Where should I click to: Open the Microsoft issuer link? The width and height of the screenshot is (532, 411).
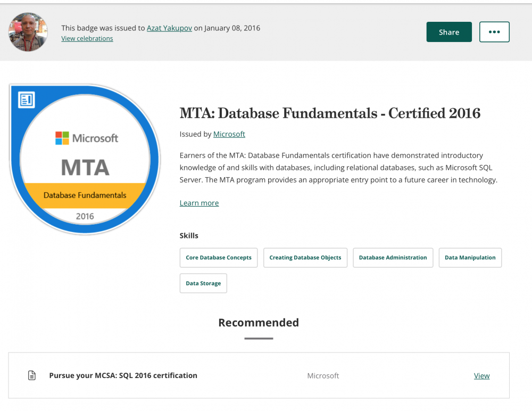coord(229,134)
